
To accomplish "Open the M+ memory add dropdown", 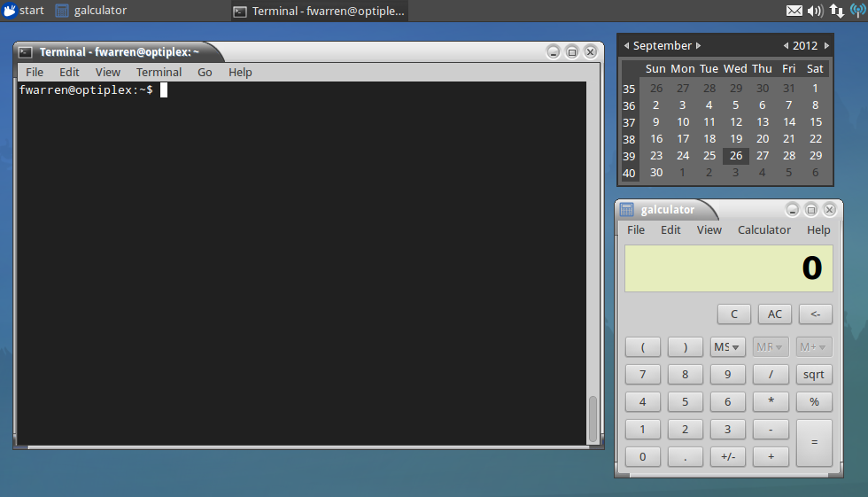I will 814,347.
